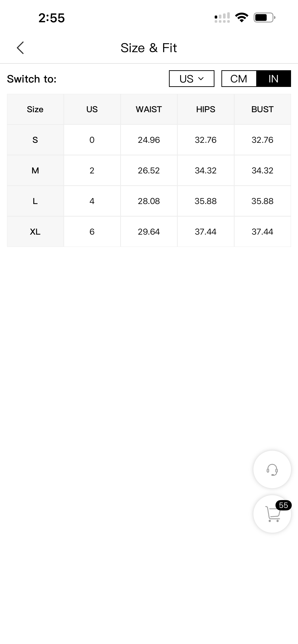Tap the 2:55 clock in status bar
This screenshot has height=644, width=298.
(52, 18)
